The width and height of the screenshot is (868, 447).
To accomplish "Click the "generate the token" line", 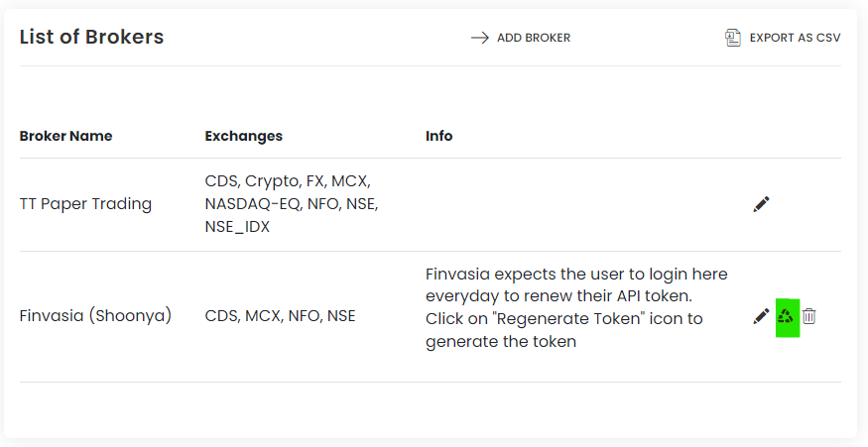I will pyautogui.click(x=501, y=342).
